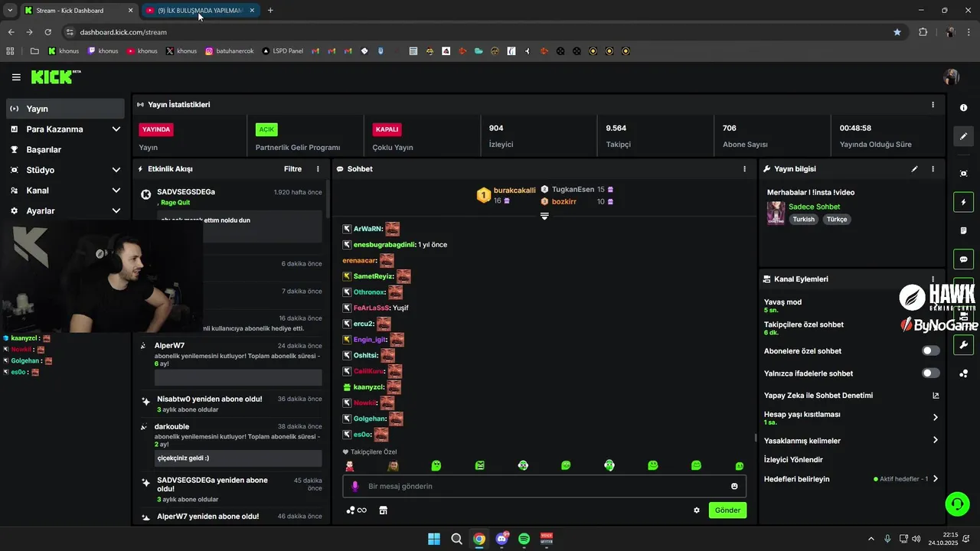The height and width of the screenshot is (551, 980).
Task: Click the document icon in right sidebar
Action: 964,230
